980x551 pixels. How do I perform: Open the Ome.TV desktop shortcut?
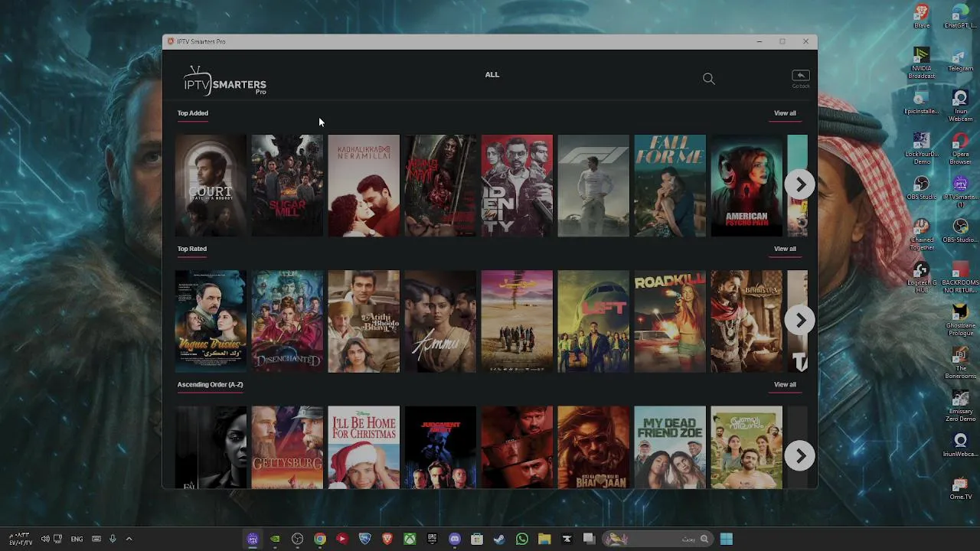[960, 488]
